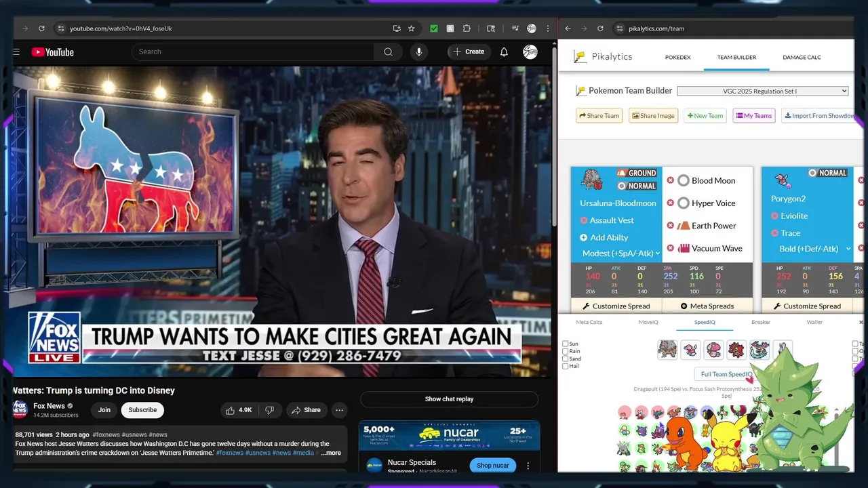The width and height of the screenshot is (868, 488).
Task: Click the Full Team SpeedIQ button
Action: [x=726, y=374]
